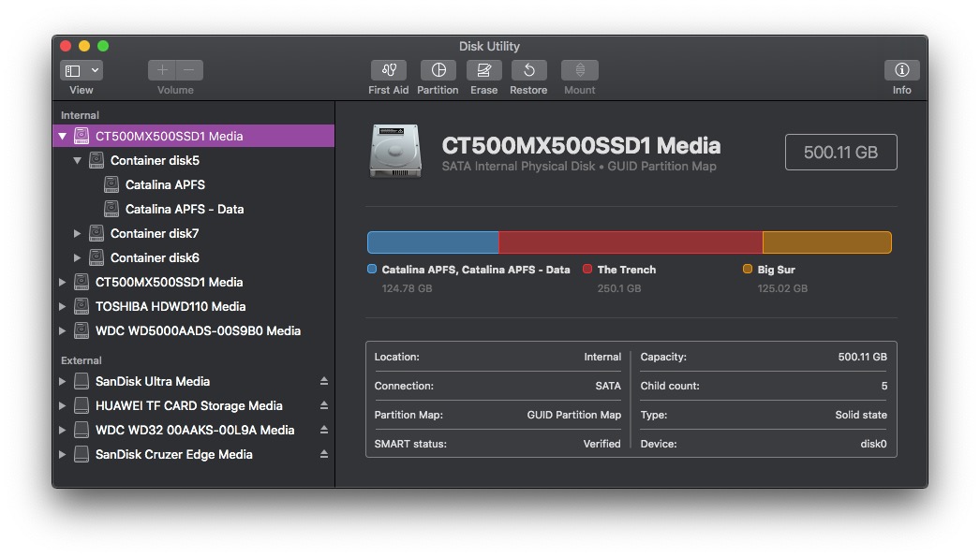
Task: Click the large hard drive image
Action: tap(395, 151)
